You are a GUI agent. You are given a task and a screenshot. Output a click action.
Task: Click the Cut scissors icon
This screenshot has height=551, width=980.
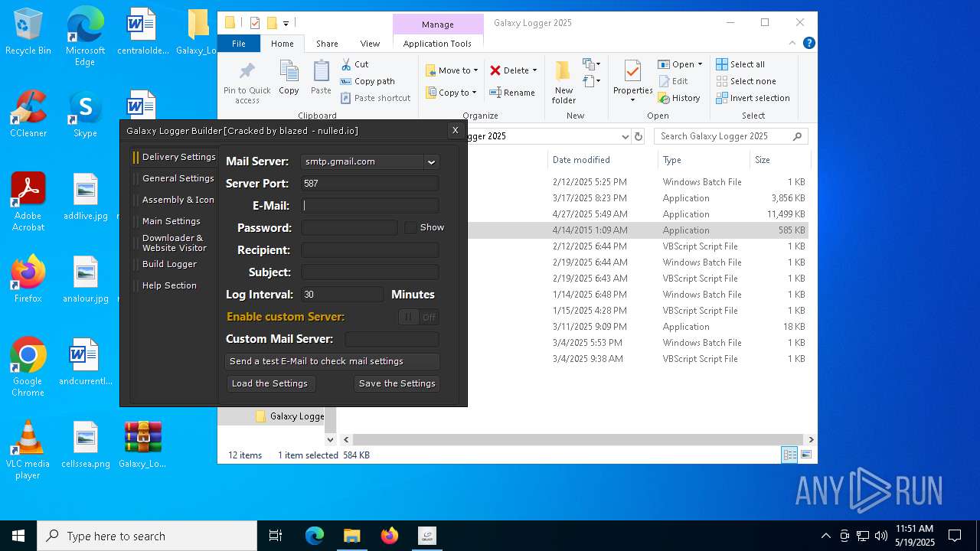(346, 64)
